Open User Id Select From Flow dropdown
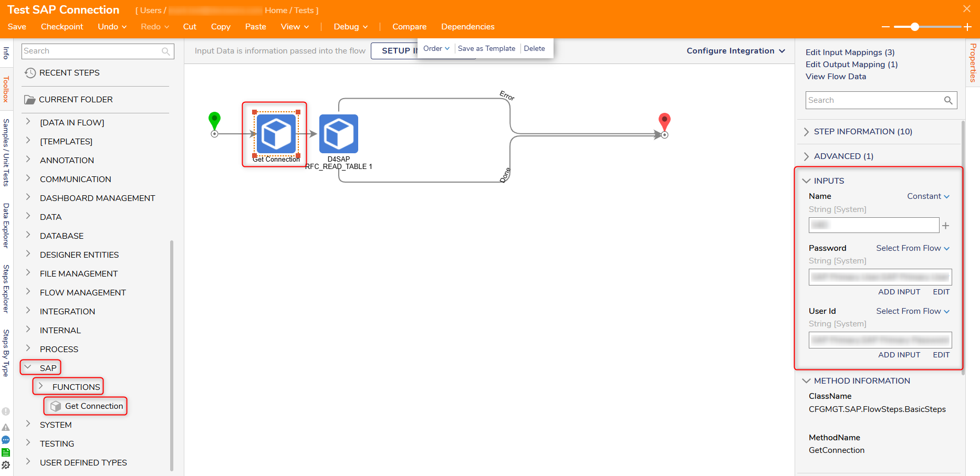980x476 pixels. coord(913,311)
